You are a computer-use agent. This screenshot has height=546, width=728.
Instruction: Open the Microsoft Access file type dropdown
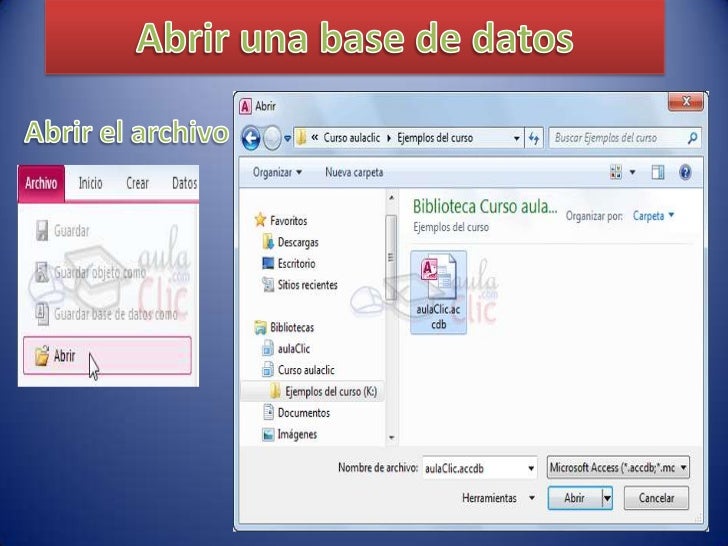pos(618,468)
